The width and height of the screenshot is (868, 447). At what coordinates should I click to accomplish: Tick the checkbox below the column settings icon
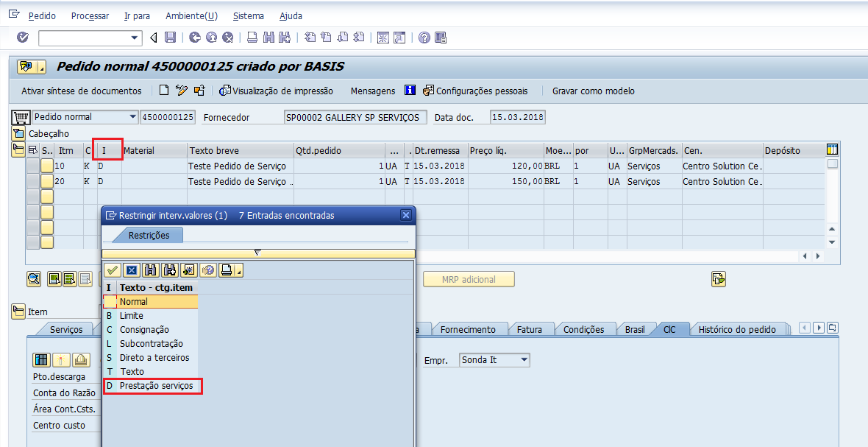pyautogui.click(x=832, y=164)
